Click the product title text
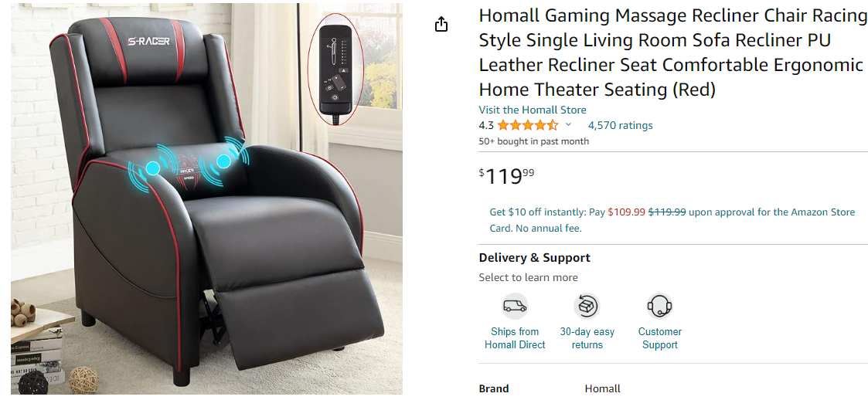 tap(672, 53)
